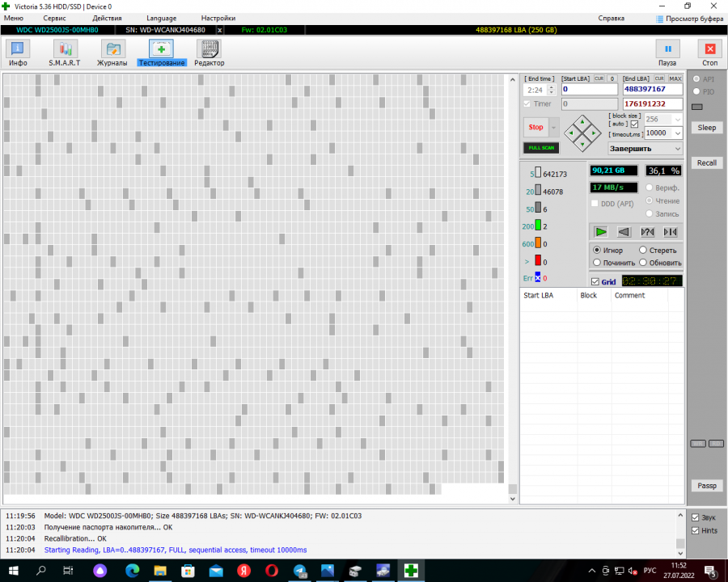Open the Сервис menu
The image size is (728, 582).
click(55, 18)
